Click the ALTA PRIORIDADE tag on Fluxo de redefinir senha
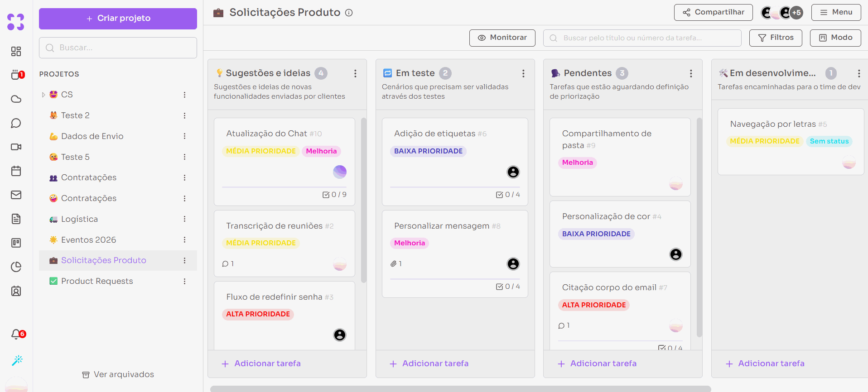The image size is (868, 392). coord(258,314)
